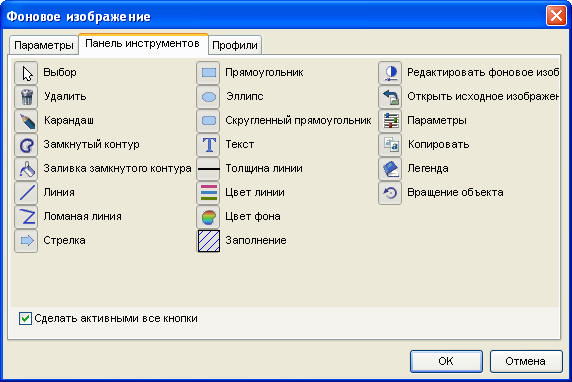Click the Ломаная линия label
Viewport: 572px width, 382px height.
point(82,216)
